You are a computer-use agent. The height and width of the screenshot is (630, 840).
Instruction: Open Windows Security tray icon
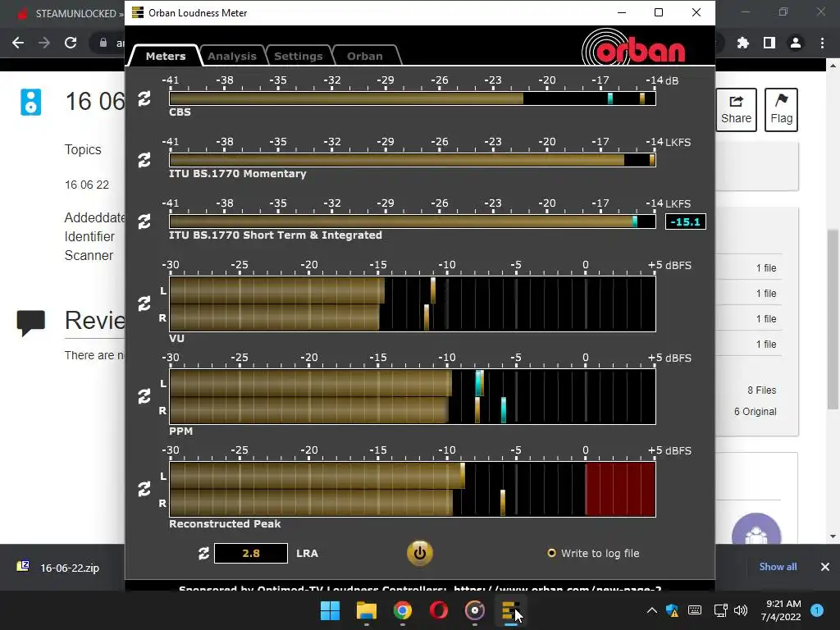[672, 610]
